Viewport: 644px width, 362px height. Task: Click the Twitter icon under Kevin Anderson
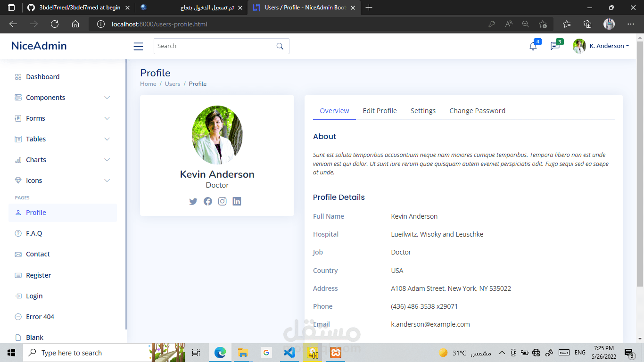[x=193, y=201]
